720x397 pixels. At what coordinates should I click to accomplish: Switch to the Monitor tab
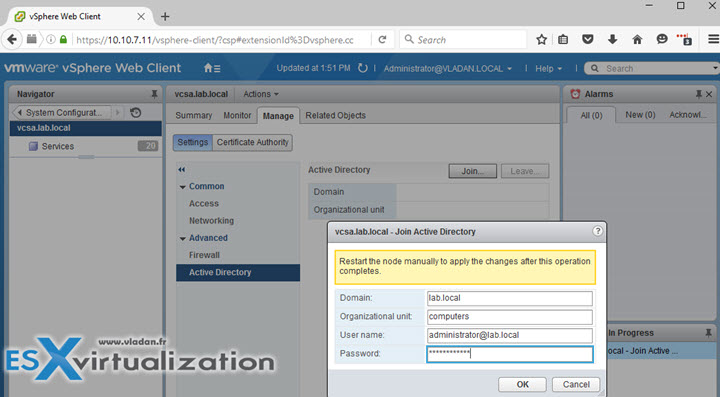click(x=237, y=116)
